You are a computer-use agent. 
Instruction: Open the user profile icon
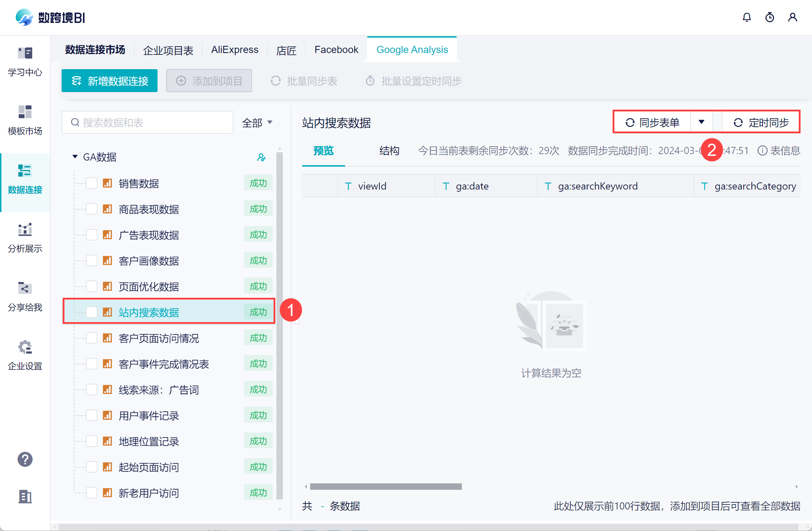(x=792, y=17)
